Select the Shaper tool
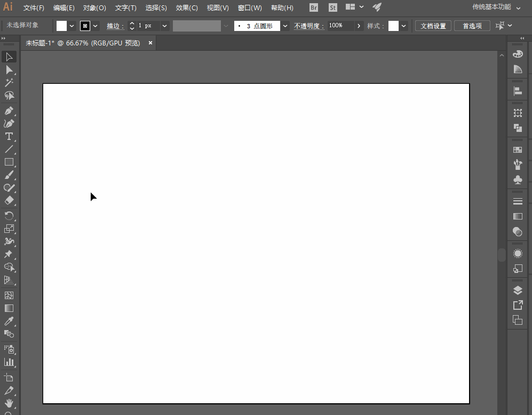The width and height of the screenshot is (532, 415). tap(9, 188)
